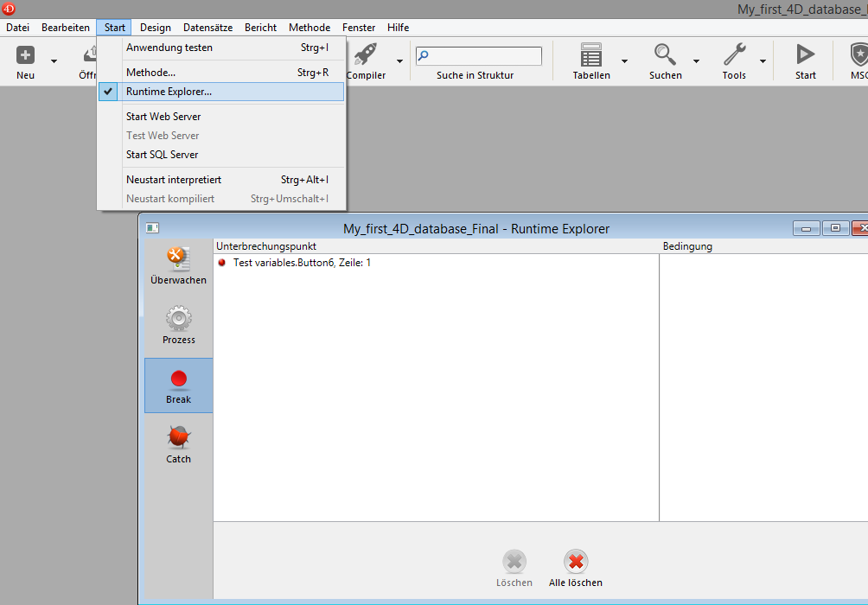Open the Design menu

click(x=156, y=28)
